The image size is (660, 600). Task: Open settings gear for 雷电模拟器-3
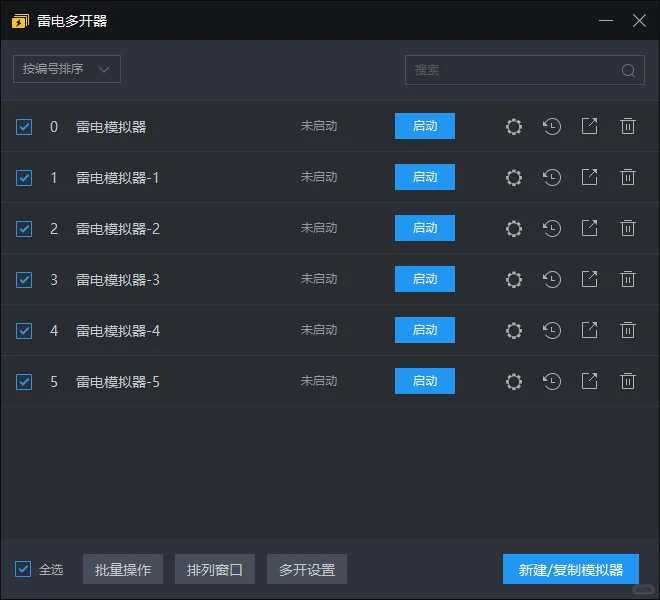point(514,280)
